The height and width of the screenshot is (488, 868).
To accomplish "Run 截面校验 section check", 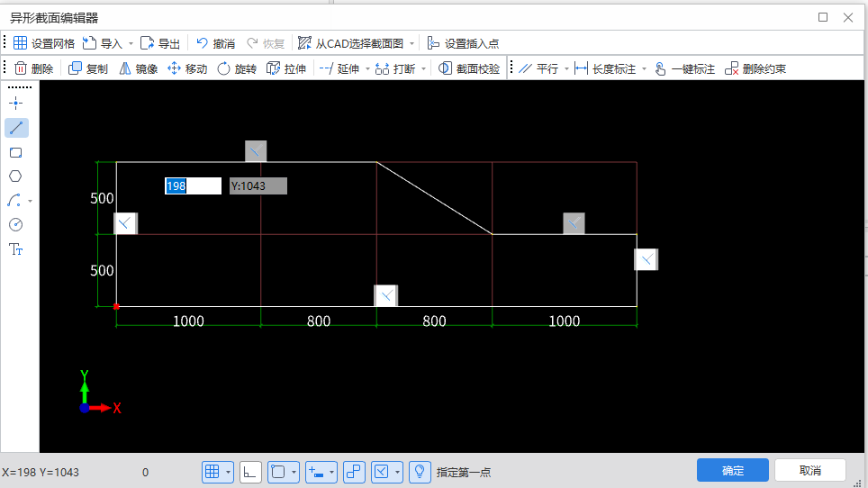I will coord(469,68).
